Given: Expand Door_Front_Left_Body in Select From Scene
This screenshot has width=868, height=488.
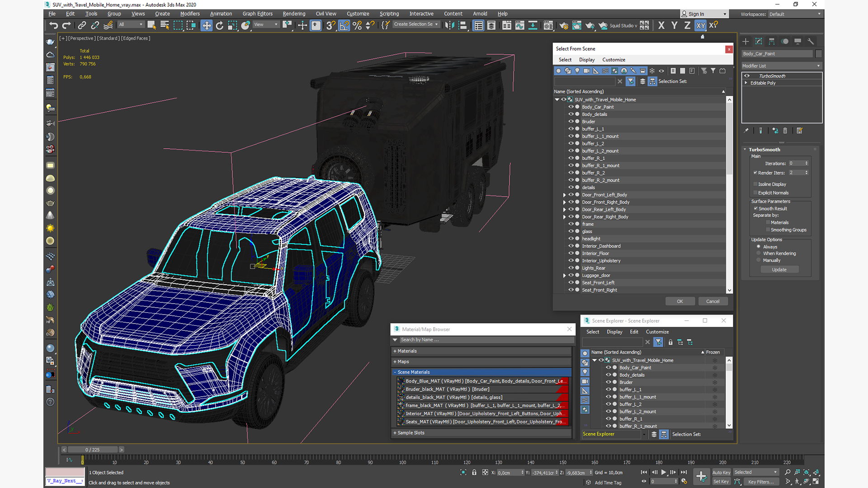Looking at the screenshot, I should [564, 195].
